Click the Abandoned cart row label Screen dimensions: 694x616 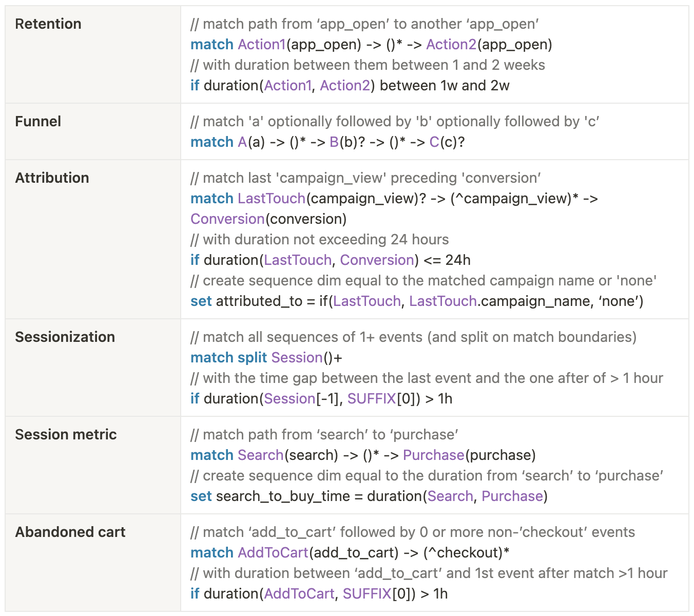(x=70, y=532)
